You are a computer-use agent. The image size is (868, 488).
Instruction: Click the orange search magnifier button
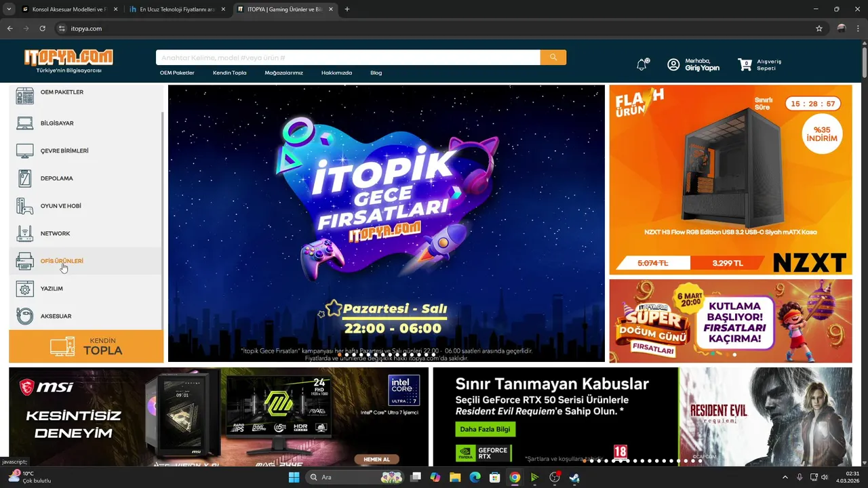[x=553, y=58]
